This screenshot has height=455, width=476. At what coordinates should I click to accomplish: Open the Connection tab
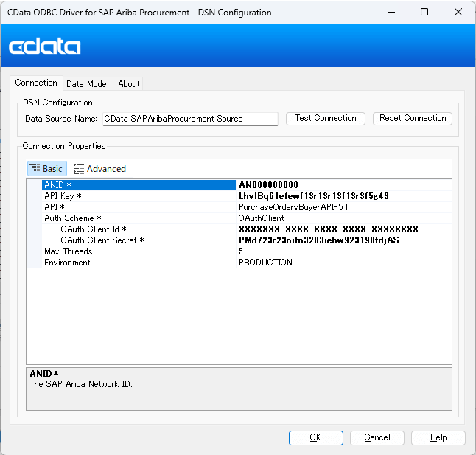[36, 83]
